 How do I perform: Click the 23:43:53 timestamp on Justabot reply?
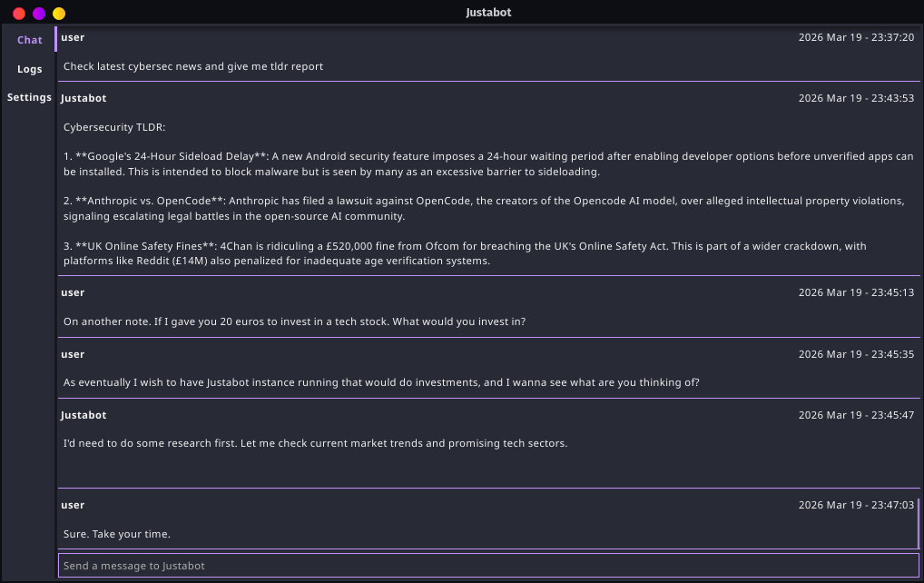[x=856, y=98]
